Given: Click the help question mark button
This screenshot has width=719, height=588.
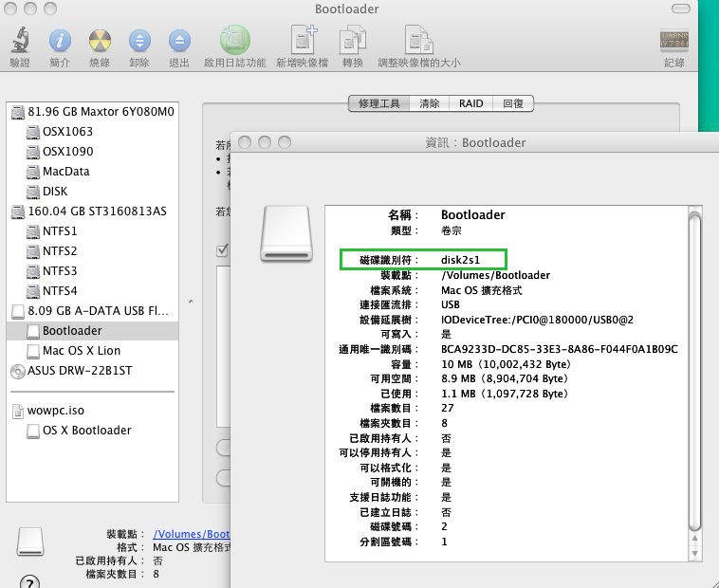Looking at the screenshot, I should (29, 583).
